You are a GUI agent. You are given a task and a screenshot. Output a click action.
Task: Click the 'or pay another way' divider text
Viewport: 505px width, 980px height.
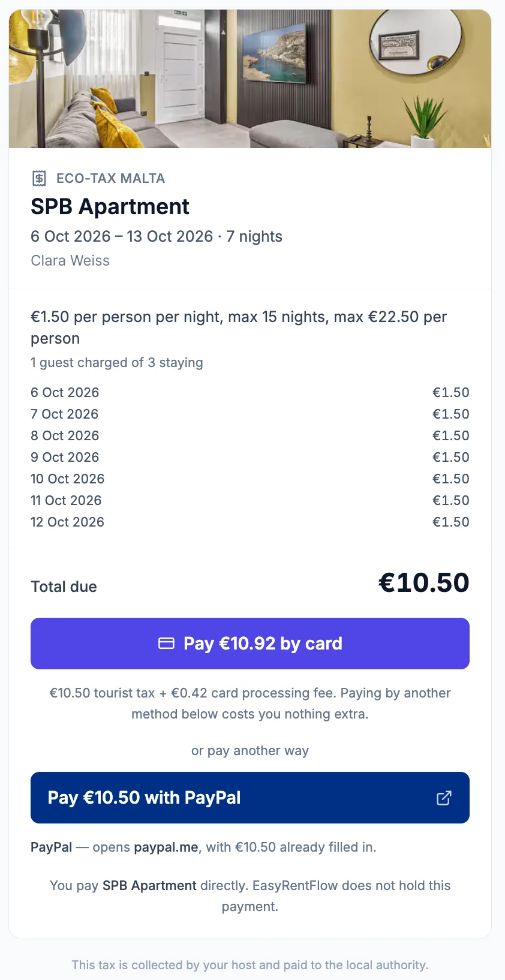[x=250, y=751]
